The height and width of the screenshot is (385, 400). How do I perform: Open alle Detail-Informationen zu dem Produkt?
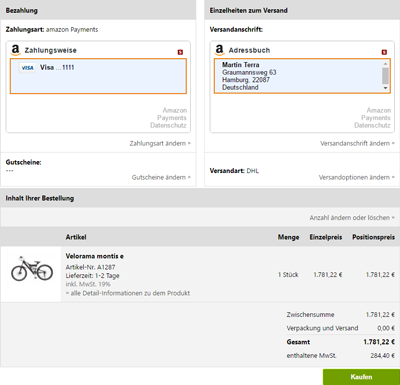click(x=128, y=293)
